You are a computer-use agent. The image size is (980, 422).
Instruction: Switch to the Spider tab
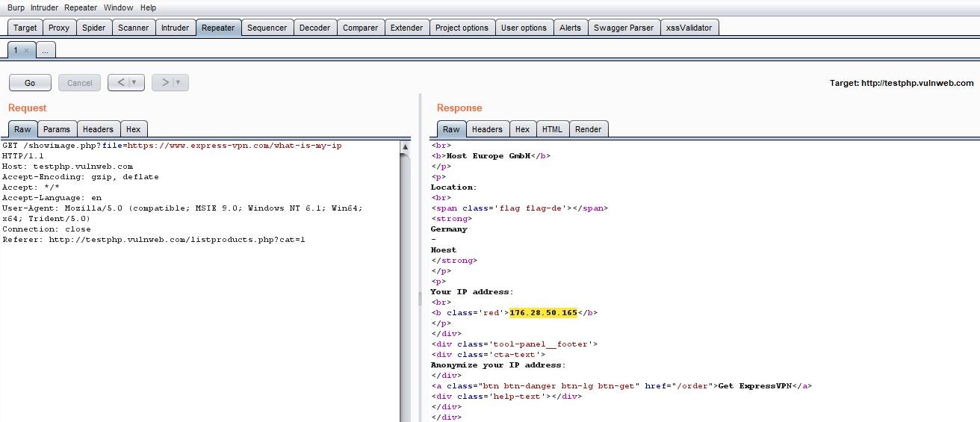click(x=94, y=28)
